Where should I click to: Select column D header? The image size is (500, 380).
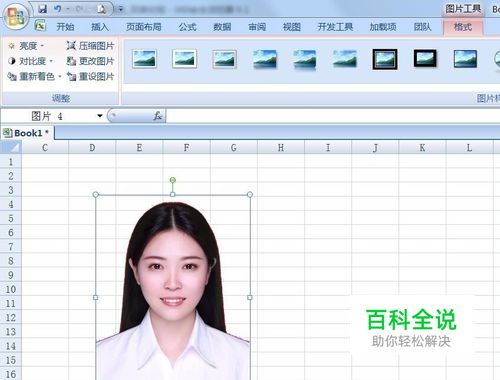coord(92,147)
